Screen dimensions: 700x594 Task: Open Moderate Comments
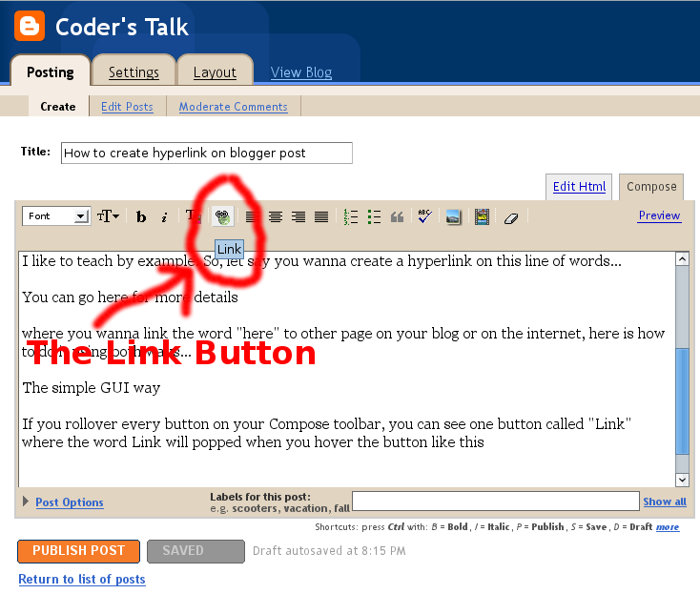point(233,107)
